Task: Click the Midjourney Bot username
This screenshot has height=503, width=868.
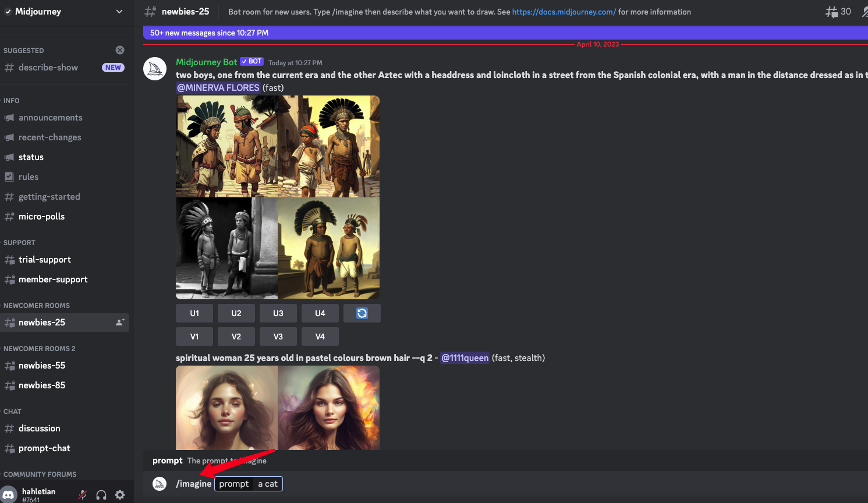Action: point(207,62)
